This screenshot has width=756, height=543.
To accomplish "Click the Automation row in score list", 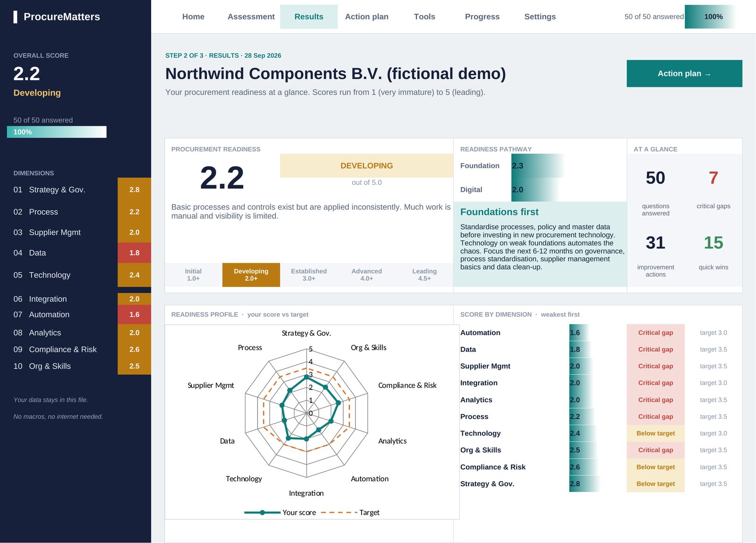I will pyautogui.click(x=598, y=333).
